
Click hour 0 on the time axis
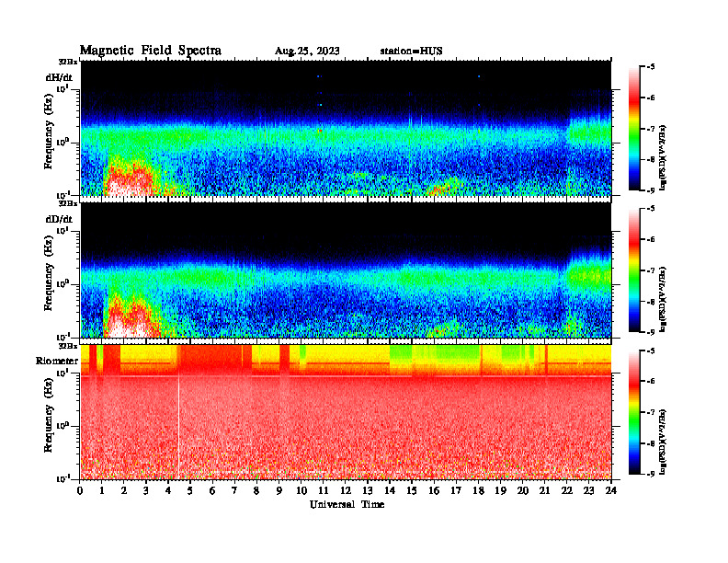[x=80, y=490]
